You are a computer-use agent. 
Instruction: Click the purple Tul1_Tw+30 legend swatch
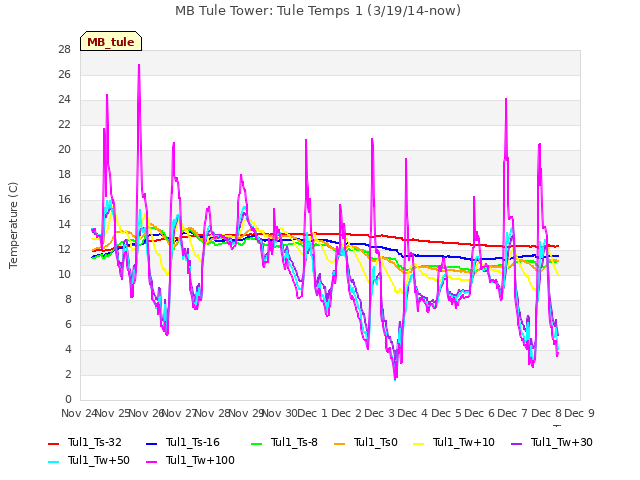(x=517, y=443)
